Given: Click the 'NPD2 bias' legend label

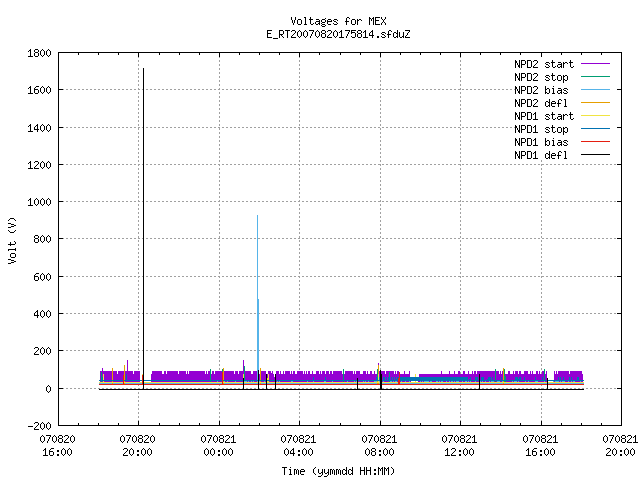Looking at the screenshot, I should pyautogui.click(x=541, y=90).
